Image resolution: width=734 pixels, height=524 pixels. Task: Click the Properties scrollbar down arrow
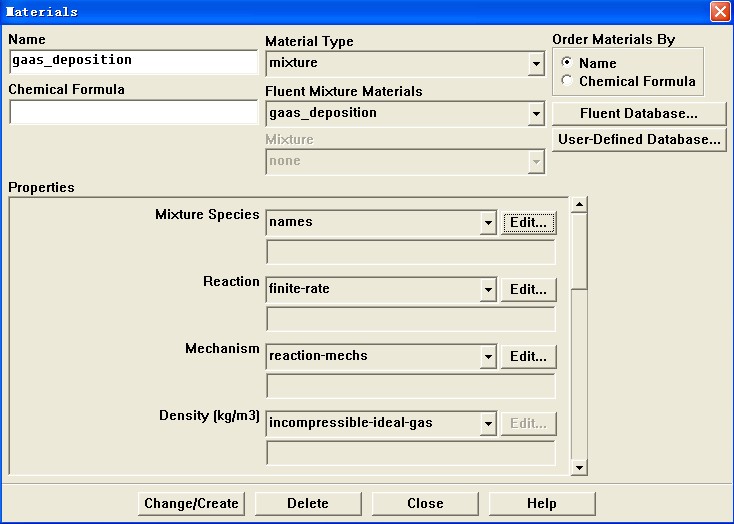point(579,467)
